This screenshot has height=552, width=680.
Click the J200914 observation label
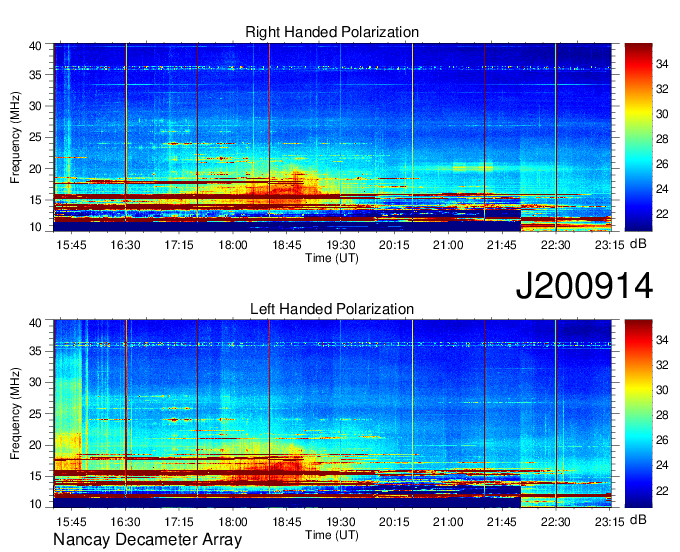(584, 286)
